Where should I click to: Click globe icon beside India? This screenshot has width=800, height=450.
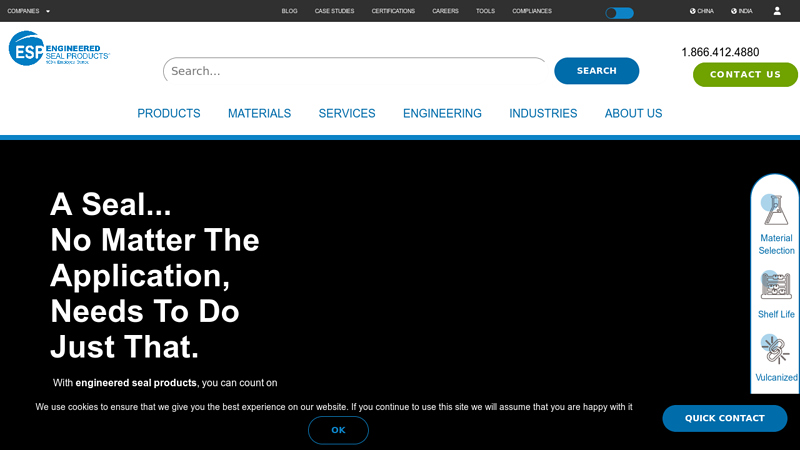pos(734,11)
